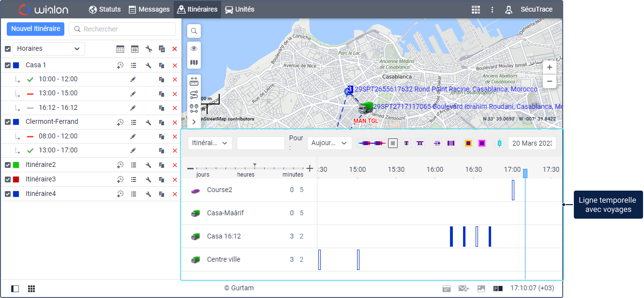Open the Messages tab
The width and height of the screenshot is (644, 298).
tap(150, 10)
